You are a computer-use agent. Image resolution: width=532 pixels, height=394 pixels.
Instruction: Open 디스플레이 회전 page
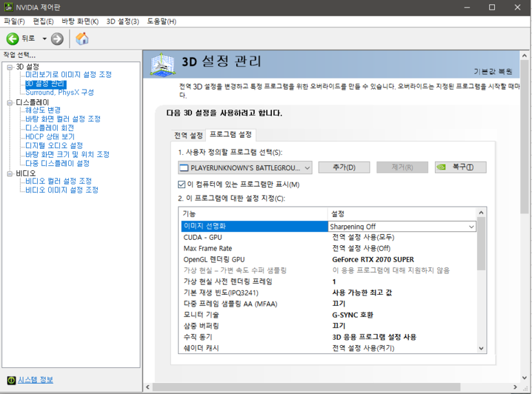[50, 127]
